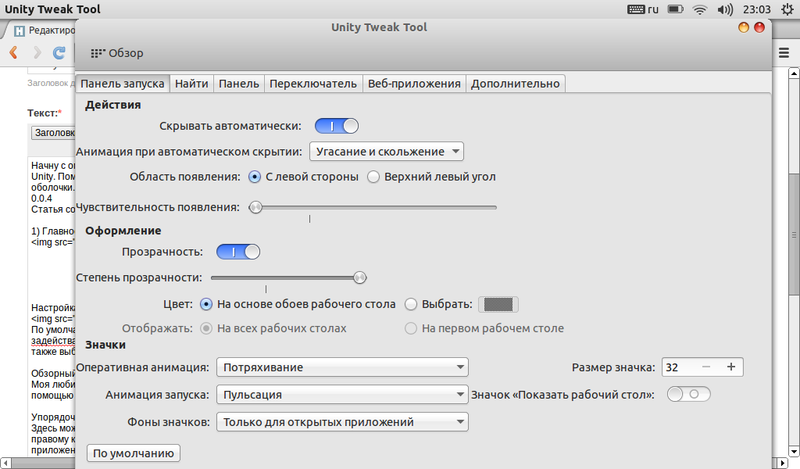This screenshot has height=469, width=800.
Task: Click the clock showing 23:03
Action: (757, 9)
